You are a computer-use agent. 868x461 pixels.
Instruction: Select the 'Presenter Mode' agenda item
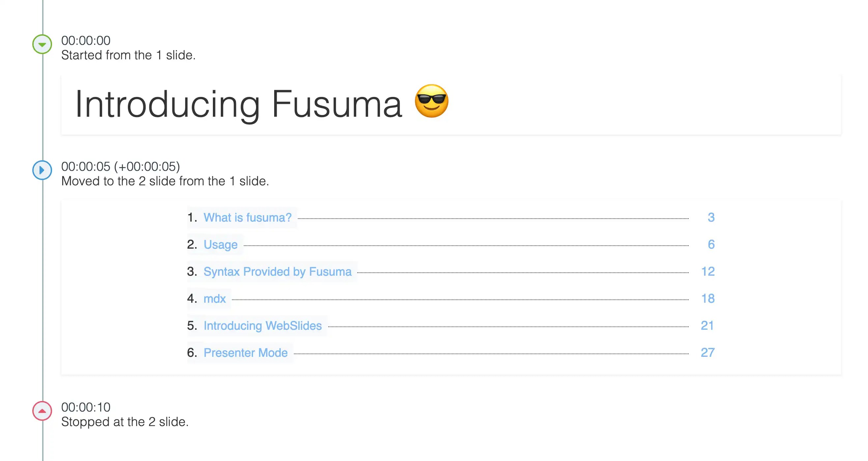pos(246,353)
